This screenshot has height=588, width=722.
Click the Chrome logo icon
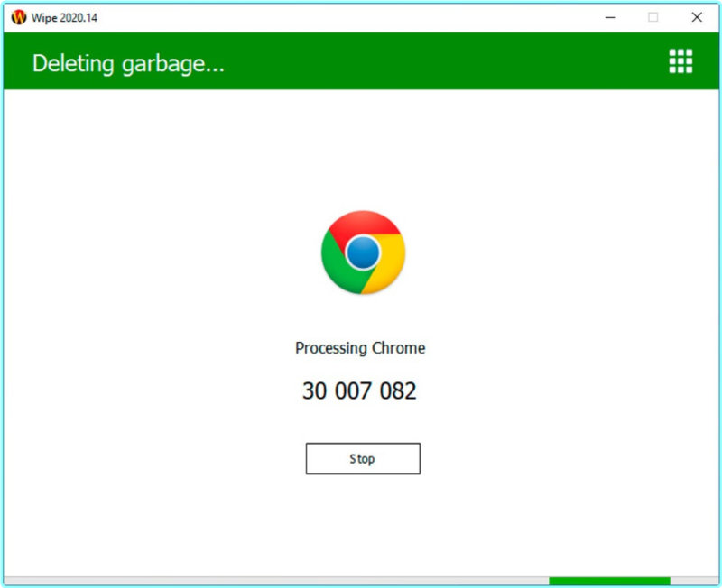pos(363,253)
